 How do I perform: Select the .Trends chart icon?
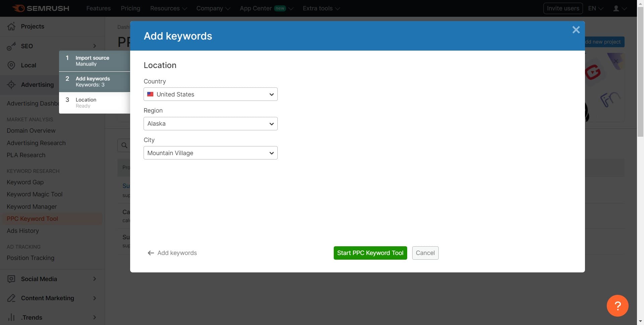[11, 317]
